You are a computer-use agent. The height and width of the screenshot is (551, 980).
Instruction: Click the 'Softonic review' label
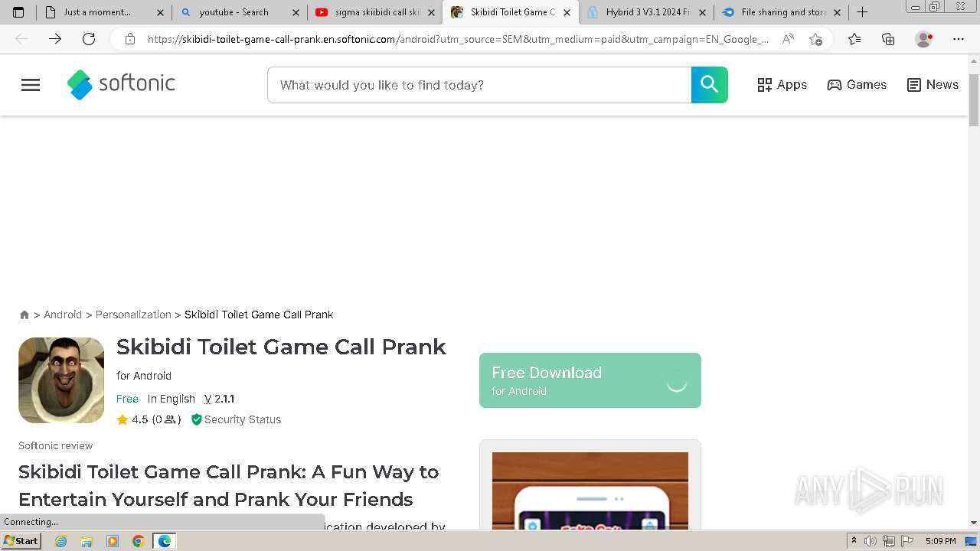pos(56,445)
